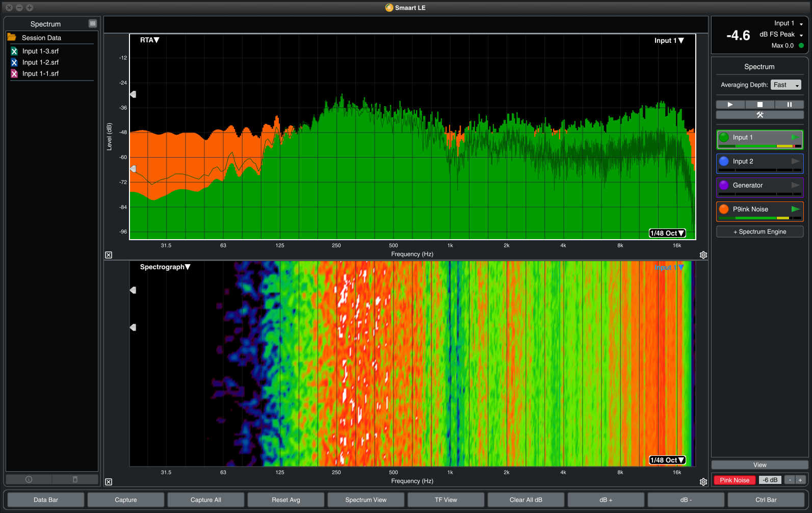The height and width of the screenshot is (513, 812).
Task: Open the Averaging Depth Fast dropdown
Action: point(786,85)
